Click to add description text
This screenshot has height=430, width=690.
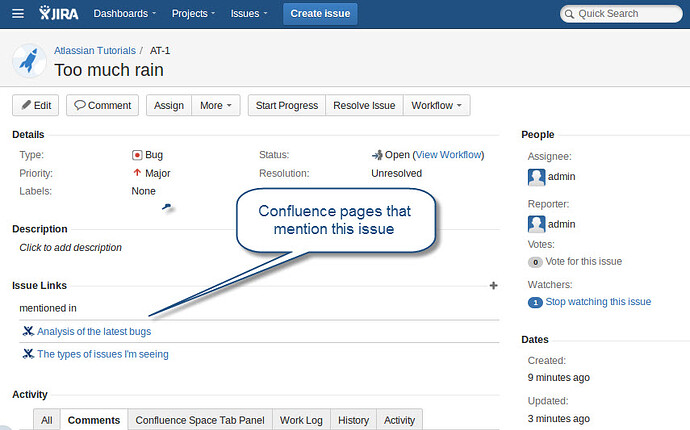(x=70, y=247)
